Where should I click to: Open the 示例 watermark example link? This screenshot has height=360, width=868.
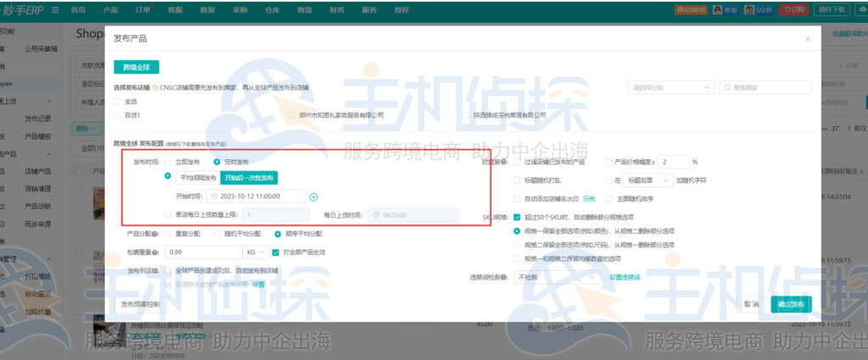tap(588, 198)
